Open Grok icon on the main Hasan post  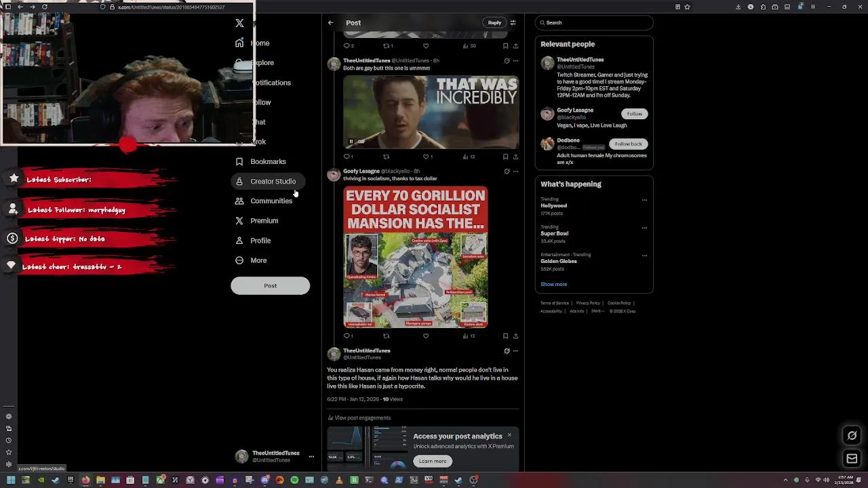coord(507,350)
